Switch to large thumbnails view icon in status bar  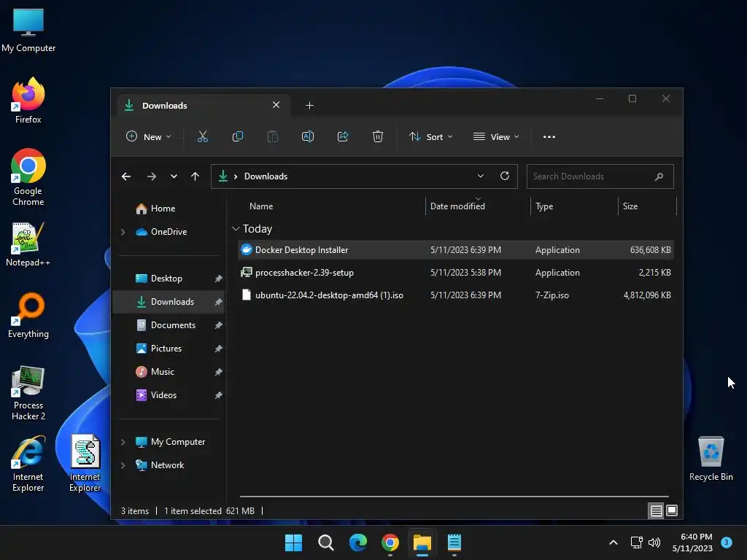672,511
